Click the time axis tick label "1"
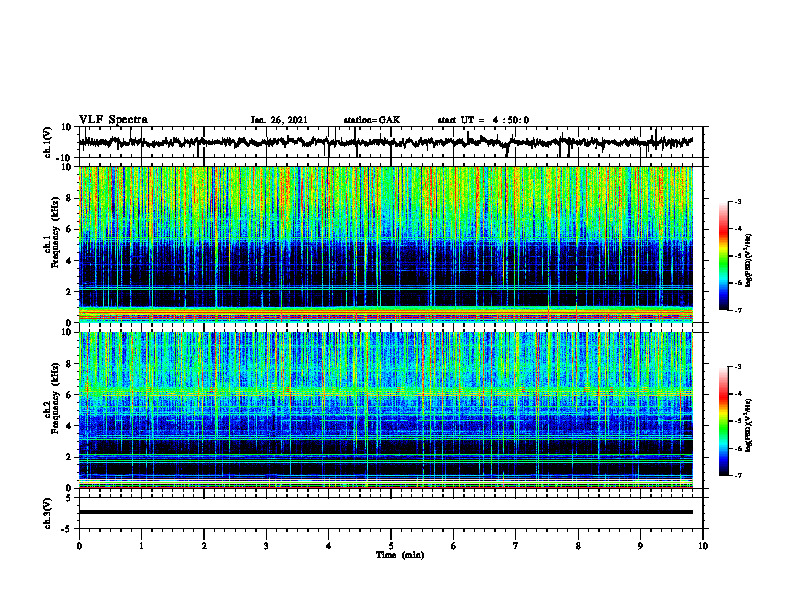 (141, 546)
